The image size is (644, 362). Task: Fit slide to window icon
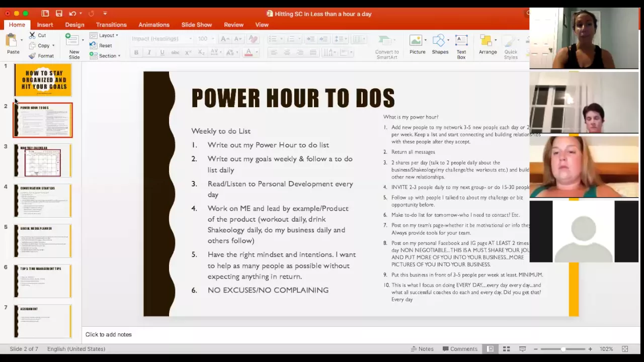point(625,349)
